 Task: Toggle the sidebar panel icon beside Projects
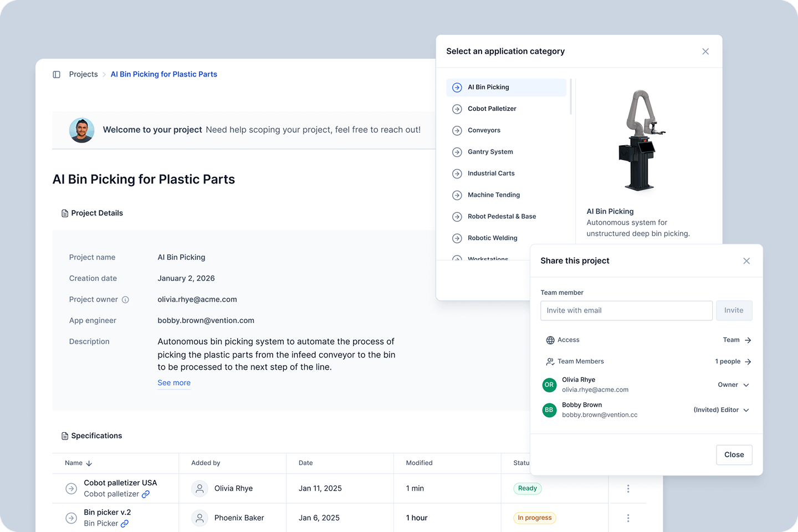click(57, 74)
